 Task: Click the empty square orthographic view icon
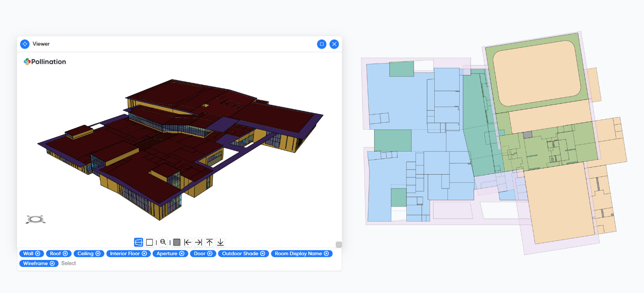[149, 242]
